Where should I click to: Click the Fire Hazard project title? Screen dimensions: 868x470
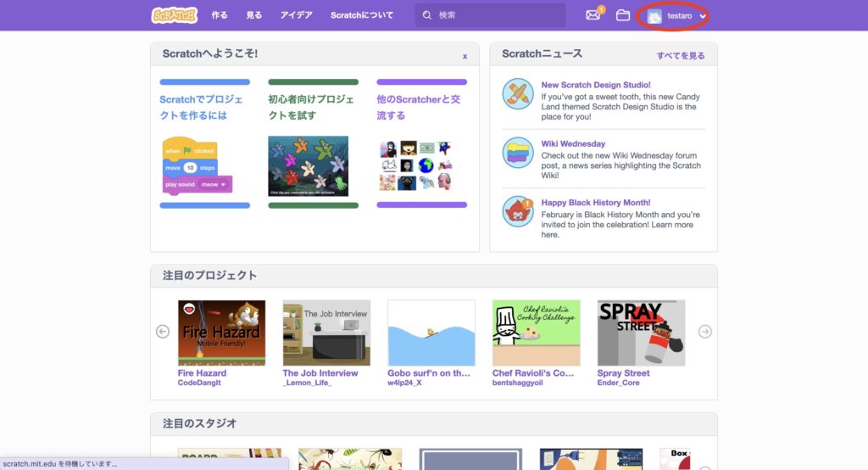pos(202,373)
